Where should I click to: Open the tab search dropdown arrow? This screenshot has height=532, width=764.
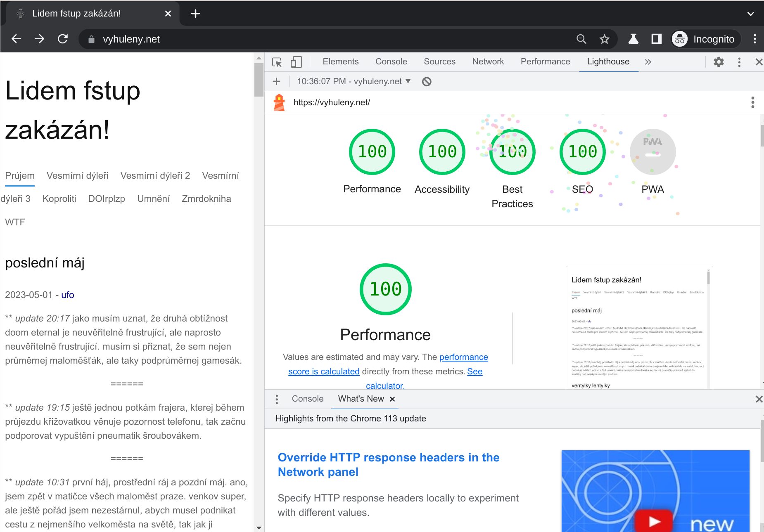click(750, 14)
